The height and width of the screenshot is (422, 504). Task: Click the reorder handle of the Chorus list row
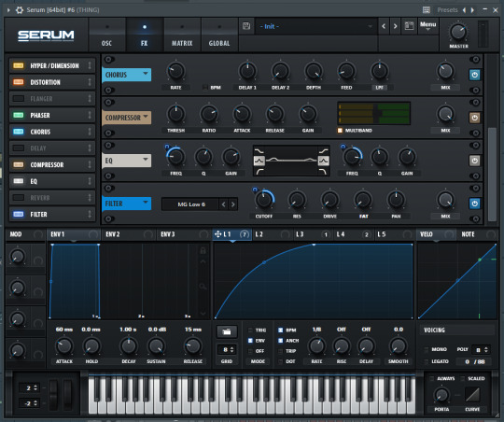(90, 132)
